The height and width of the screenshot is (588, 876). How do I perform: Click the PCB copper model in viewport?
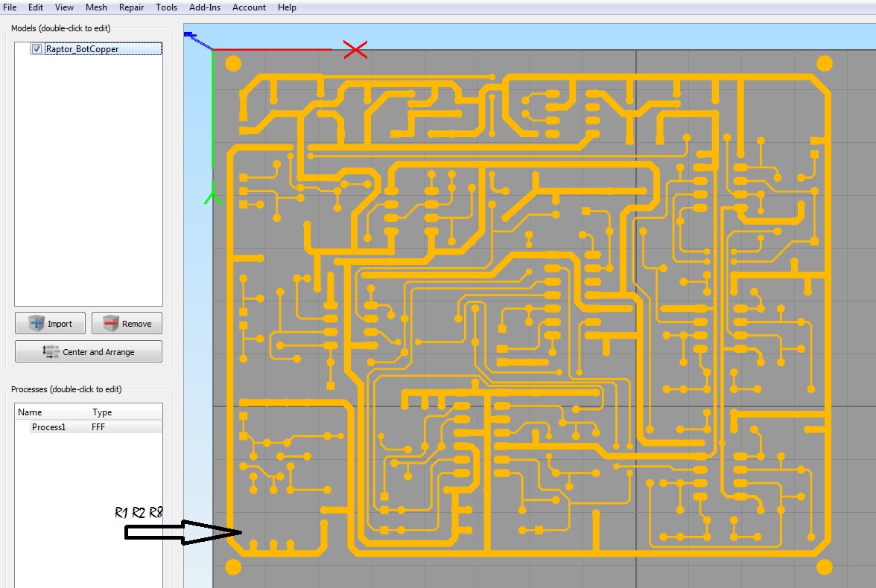[x=528, y=315]
